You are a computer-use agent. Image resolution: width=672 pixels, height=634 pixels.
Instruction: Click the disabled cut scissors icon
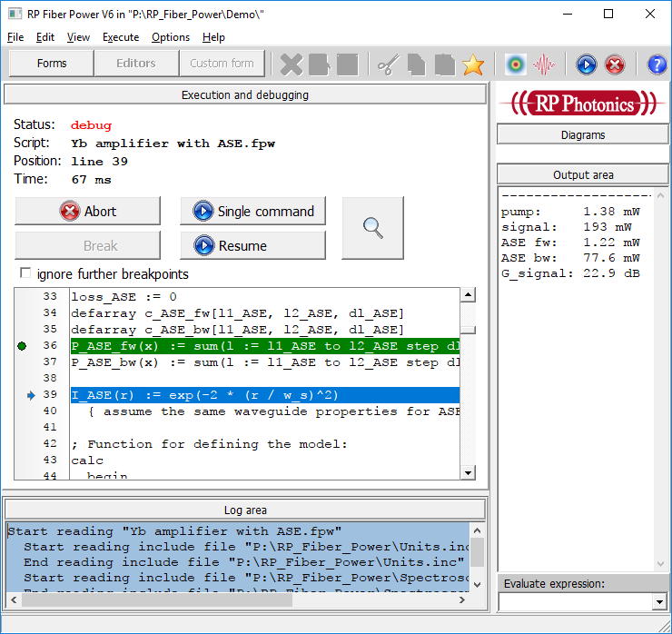point(389,64)
